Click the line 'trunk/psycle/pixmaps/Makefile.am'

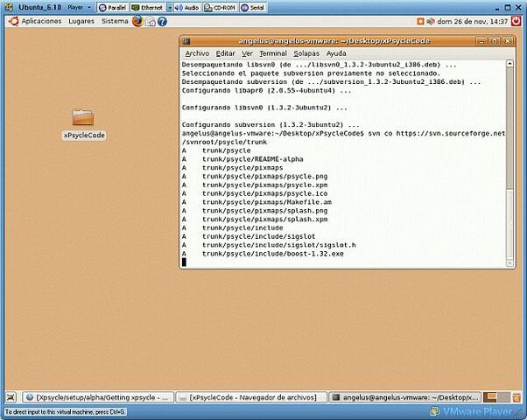[266, 202]
